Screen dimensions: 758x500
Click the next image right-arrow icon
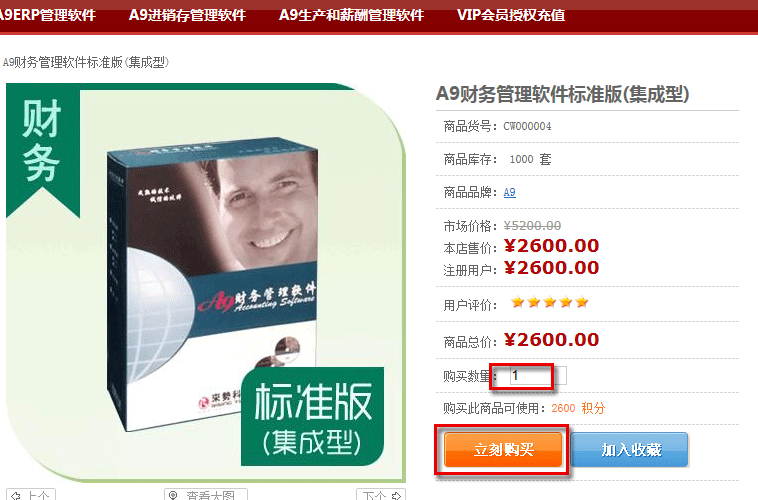pos(396,496)
